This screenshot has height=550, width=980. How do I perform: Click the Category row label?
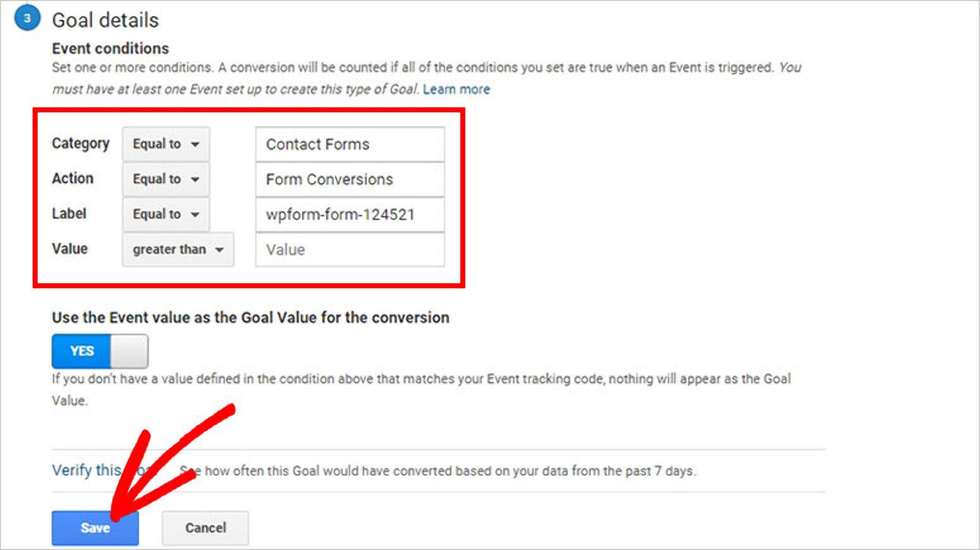pyautogui.click(x=80, y=144)
